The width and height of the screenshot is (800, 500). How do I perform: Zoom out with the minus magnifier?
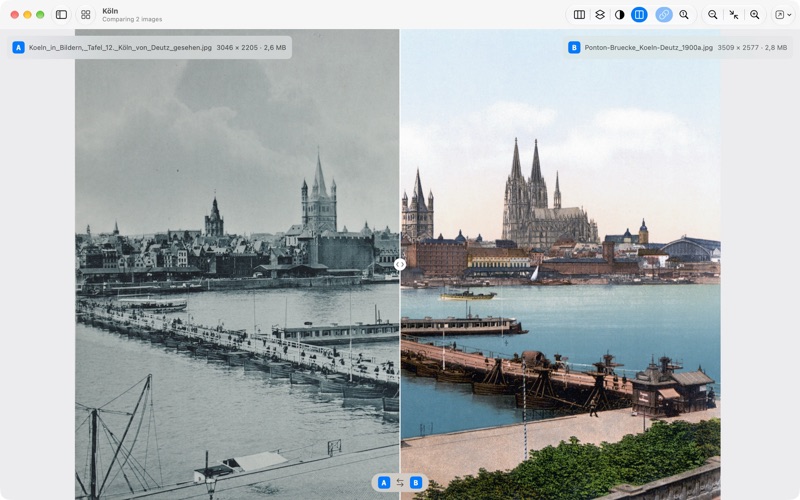713,15
